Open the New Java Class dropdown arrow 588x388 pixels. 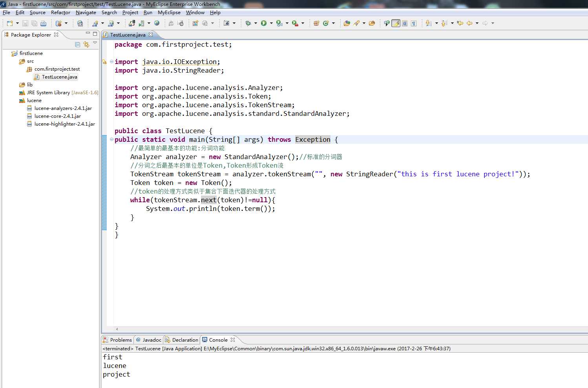coord(333,23)
